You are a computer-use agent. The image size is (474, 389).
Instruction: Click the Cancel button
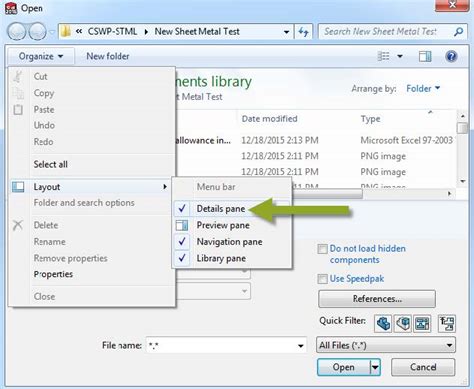pos(423,367)
